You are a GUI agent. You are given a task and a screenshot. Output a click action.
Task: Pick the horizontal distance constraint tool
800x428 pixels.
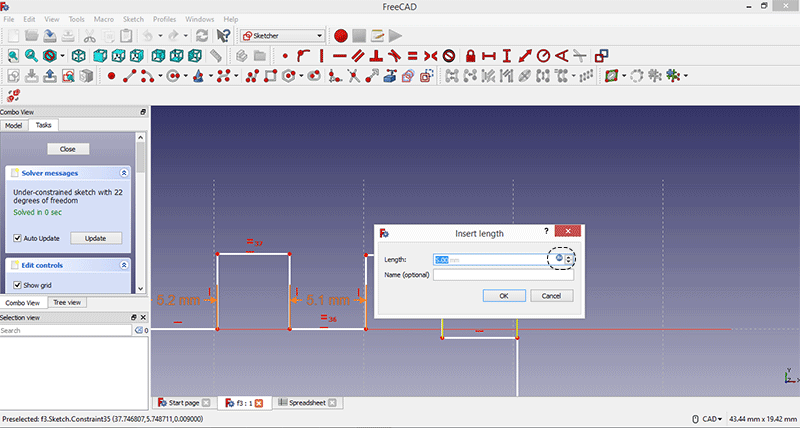coord(490,55)
